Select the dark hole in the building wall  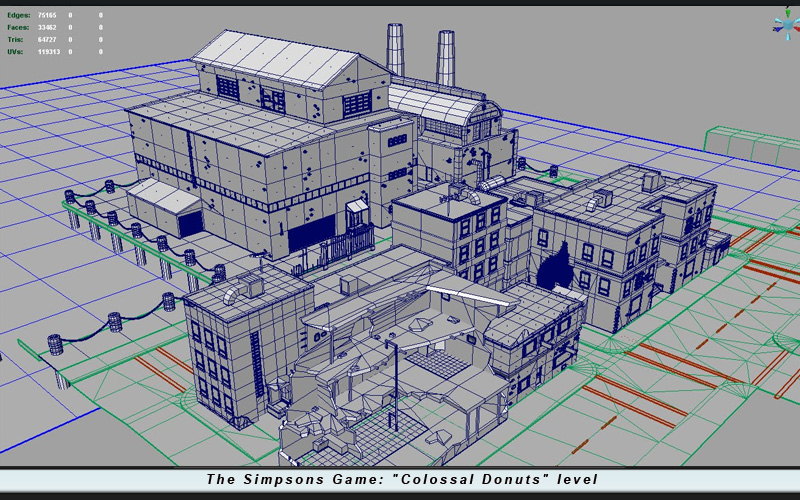pos(554,267)
